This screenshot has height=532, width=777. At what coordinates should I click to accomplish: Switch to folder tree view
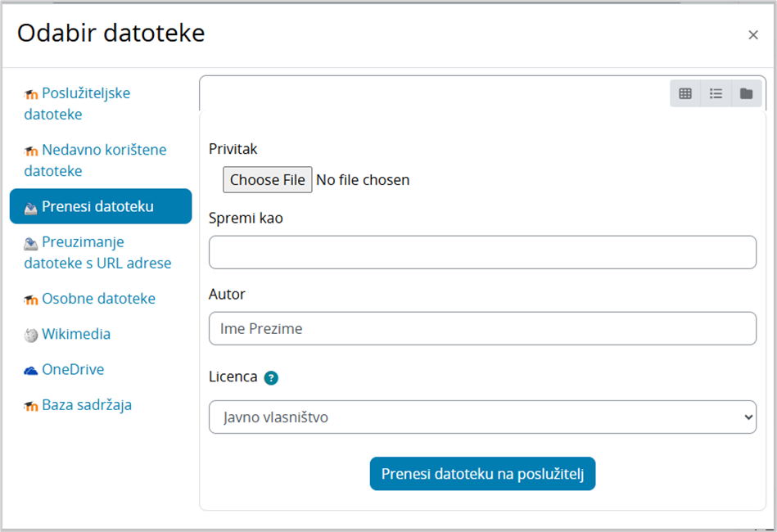pyautogui.click(x=746, y=93)
